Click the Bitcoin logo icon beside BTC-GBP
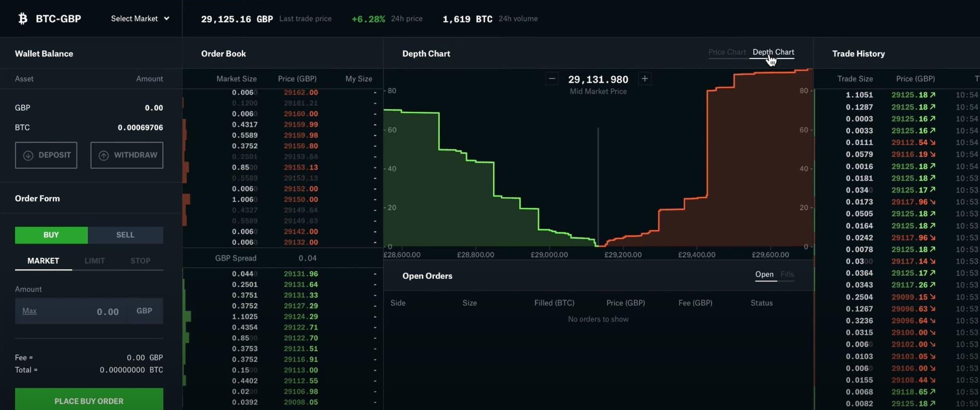This screenshot has width=980, height=410. click(x=23, y=18)
